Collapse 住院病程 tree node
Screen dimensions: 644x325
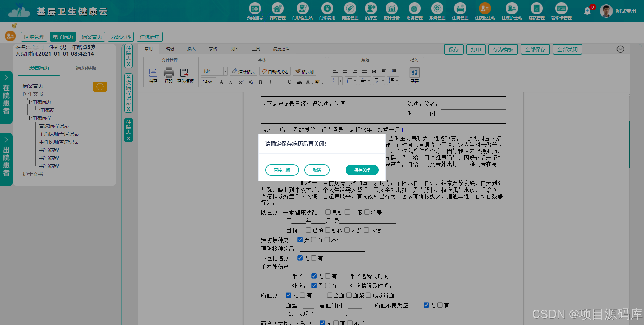click(28, 118)
